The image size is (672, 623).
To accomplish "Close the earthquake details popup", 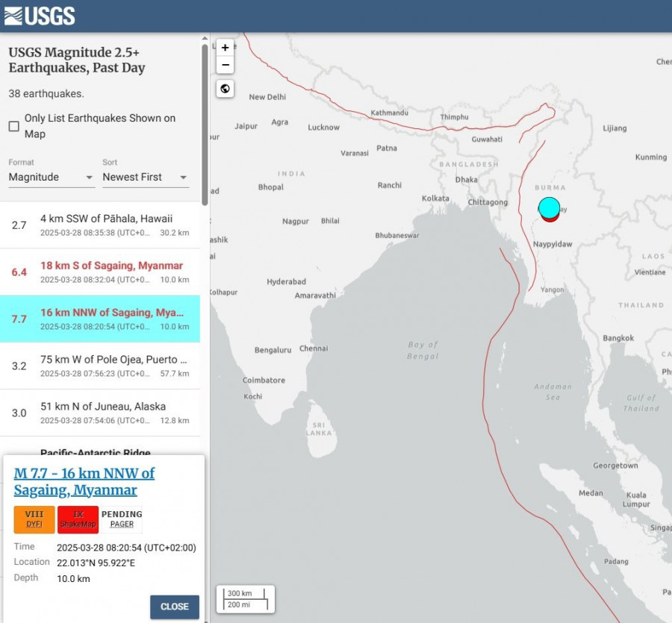I will (174, 607).
